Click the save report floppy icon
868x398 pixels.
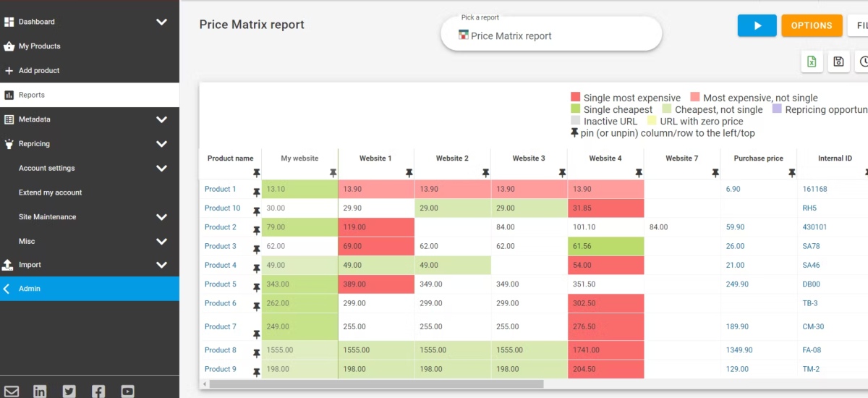pyautogui.click(x=838, y=62)
